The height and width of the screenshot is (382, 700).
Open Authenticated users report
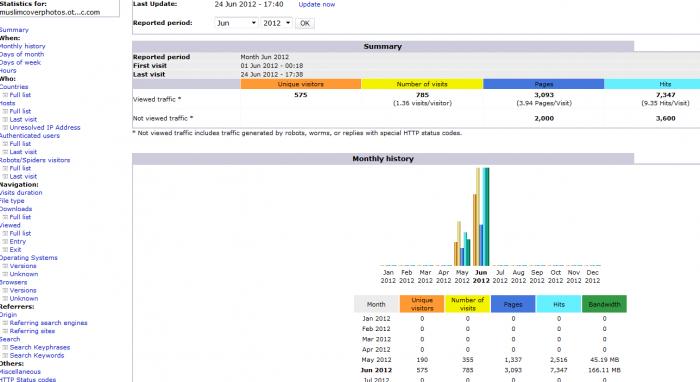click(29, 136)
